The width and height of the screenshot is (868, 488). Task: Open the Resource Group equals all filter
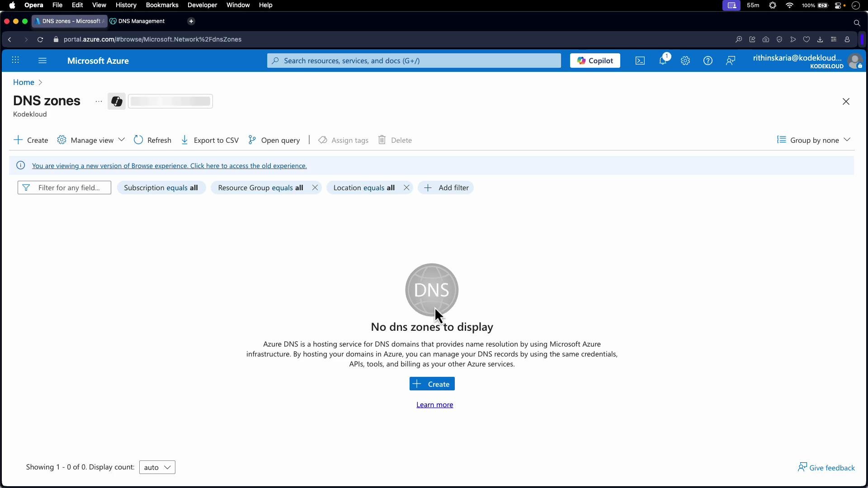pos(260,188)
